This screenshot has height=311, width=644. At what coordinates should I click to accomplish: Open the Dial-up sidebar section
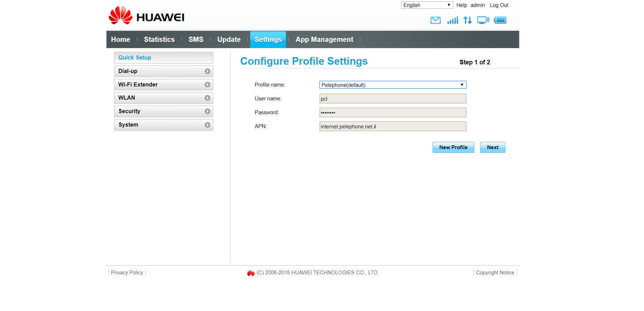pyautogui.click(x=163, y=71)
